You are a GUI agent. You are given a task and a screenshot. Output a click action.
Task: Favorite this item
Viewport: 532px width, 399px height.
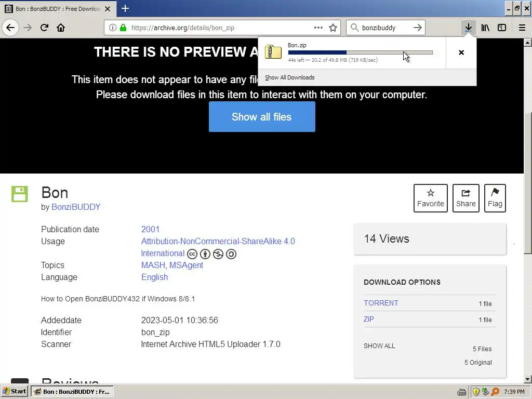(431, 198)
